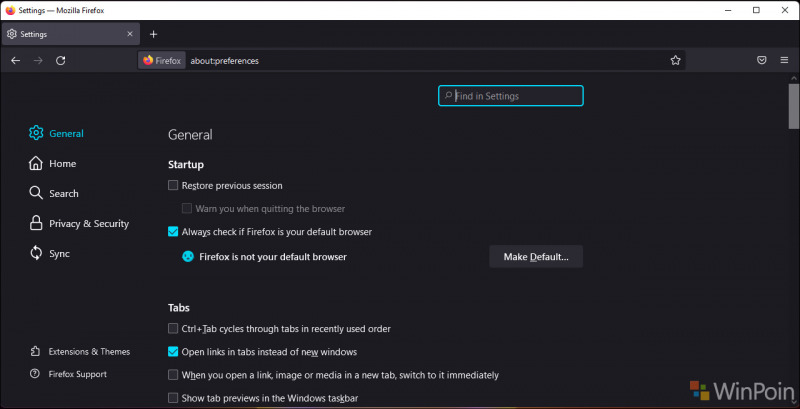Click the Startup section heading
The image size is (800, 409).
(x=186, y=165)
